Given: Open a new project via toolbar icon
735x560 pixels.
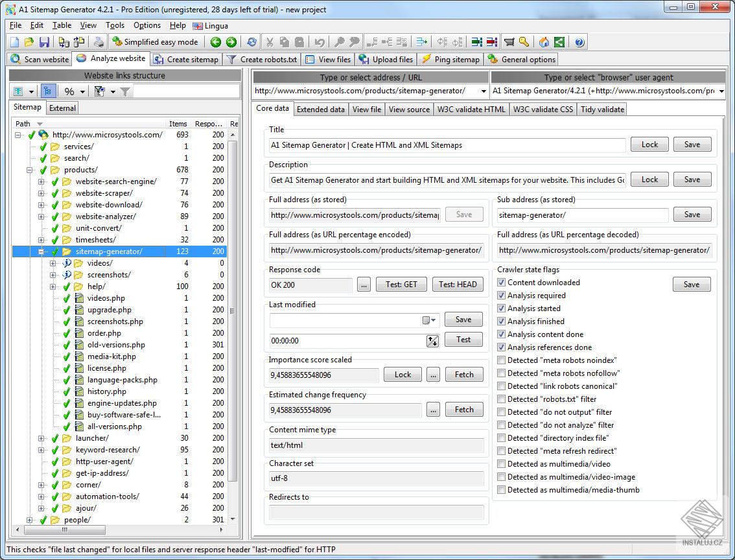Looking at the screenshot, I should coord(14,41).
